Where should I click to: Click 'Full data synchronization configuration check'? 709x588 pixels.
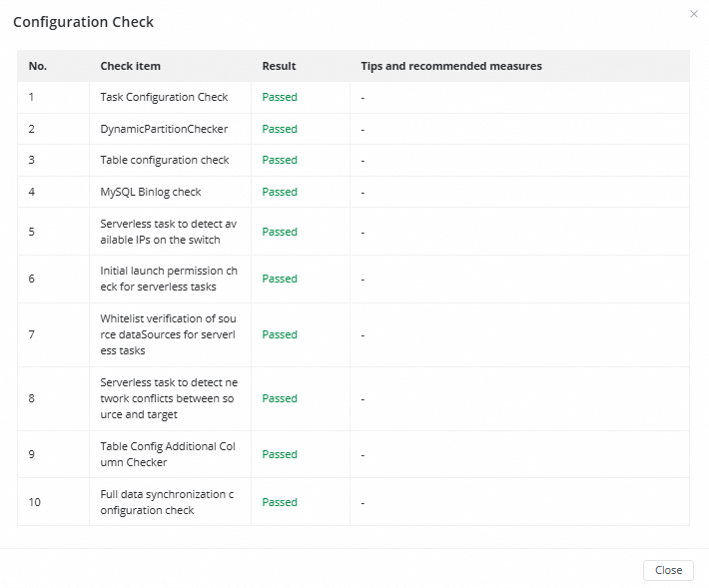168,502
